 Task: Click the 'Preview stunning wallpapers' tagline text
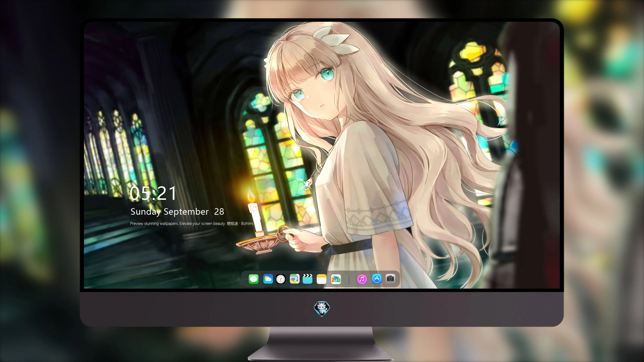192,223
